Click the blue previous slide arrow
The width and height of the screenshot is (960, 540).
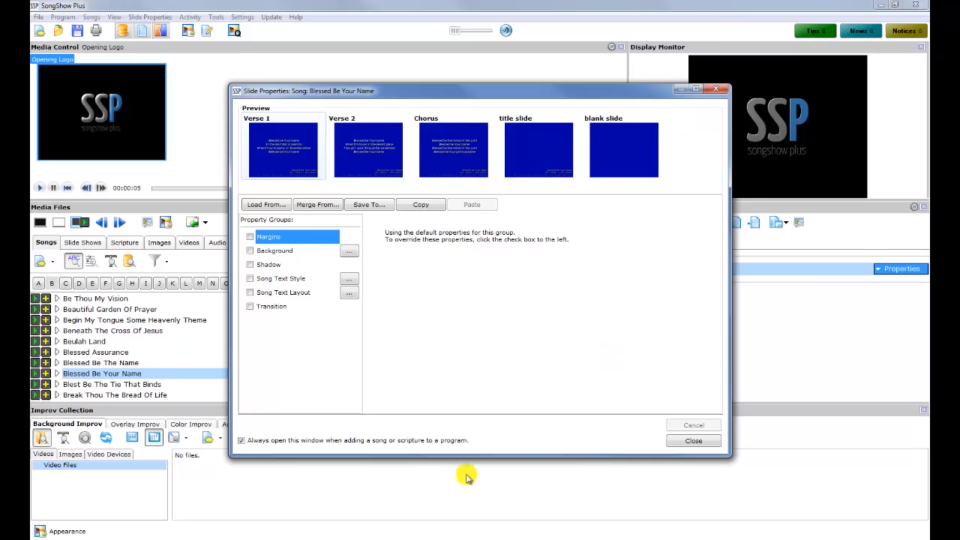click(102, 222)
